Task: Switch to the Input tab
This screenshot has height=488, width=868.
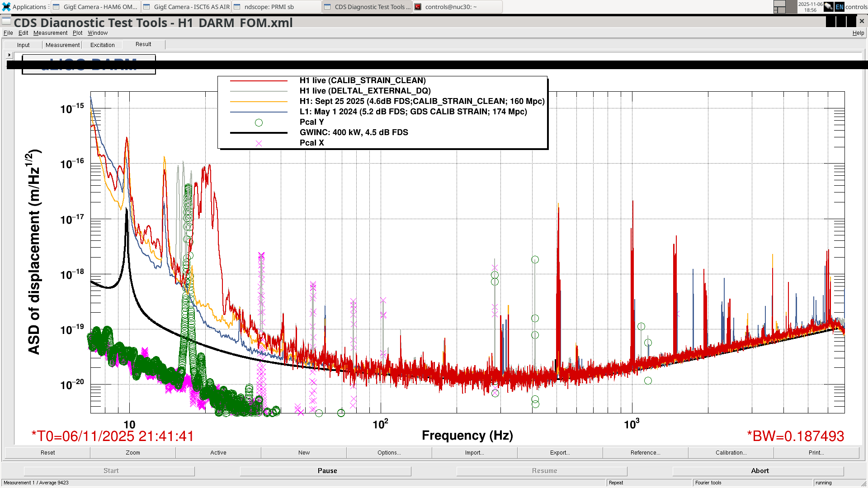Action: pyautogui.click(x=23, y=45)
